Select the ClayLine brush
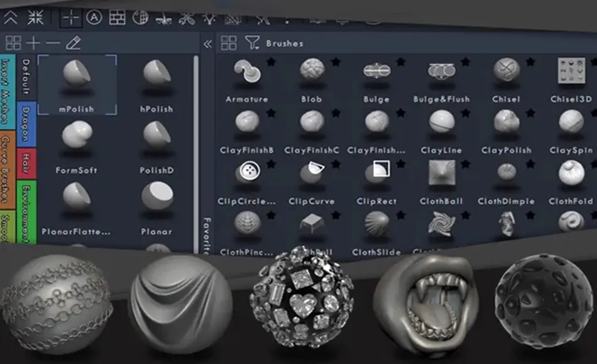597x364 pixels. (442, 132)
